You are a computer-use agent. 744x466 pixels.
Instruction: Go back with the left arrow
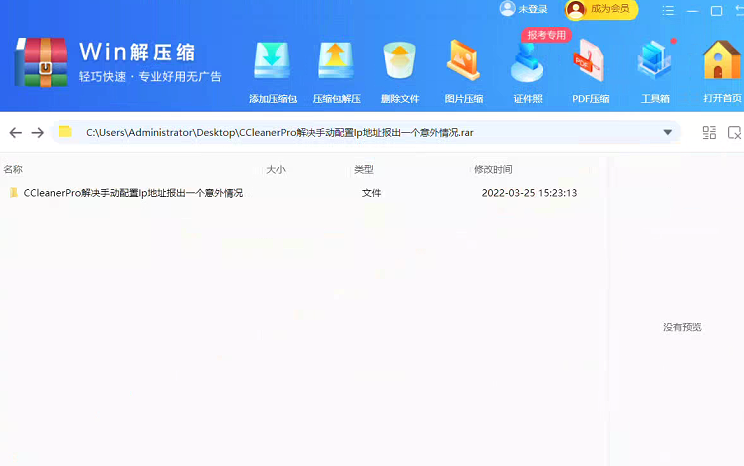[16, 132]
